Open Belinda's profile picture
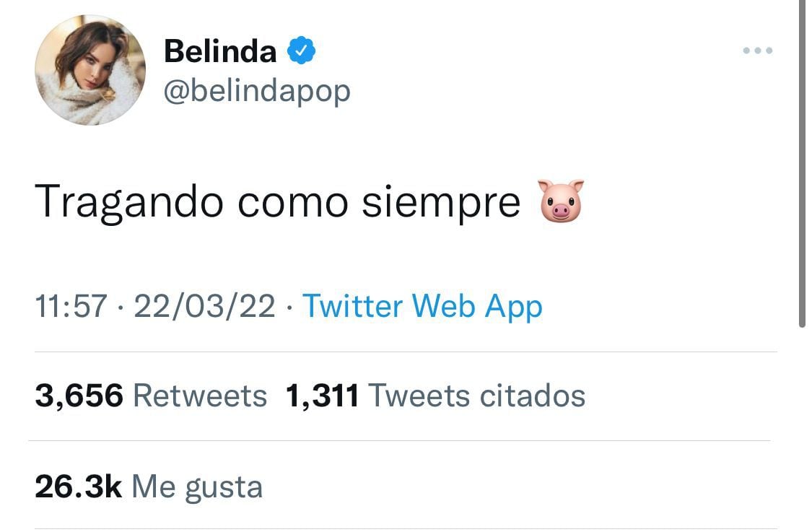The image size is (812, 532). pos(90,70)
